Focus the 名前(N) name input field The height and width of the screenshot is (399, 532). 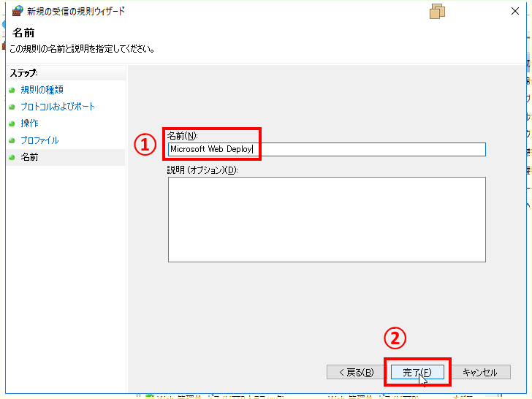(x=327, y=149)
